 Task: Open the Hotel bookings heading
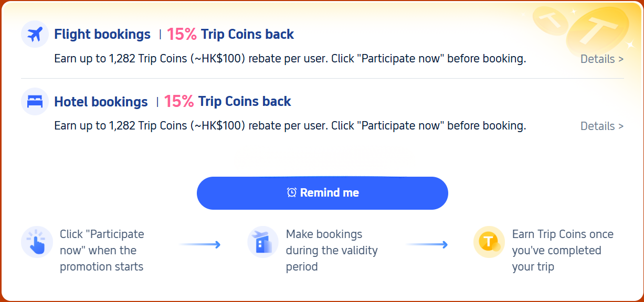(101, 102)
